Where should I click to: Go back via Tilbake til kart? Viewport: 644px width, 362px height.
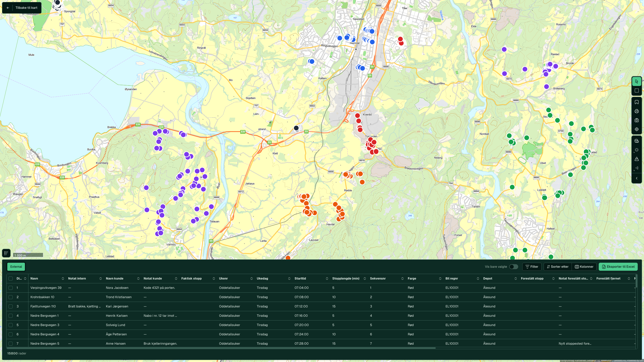22,8
